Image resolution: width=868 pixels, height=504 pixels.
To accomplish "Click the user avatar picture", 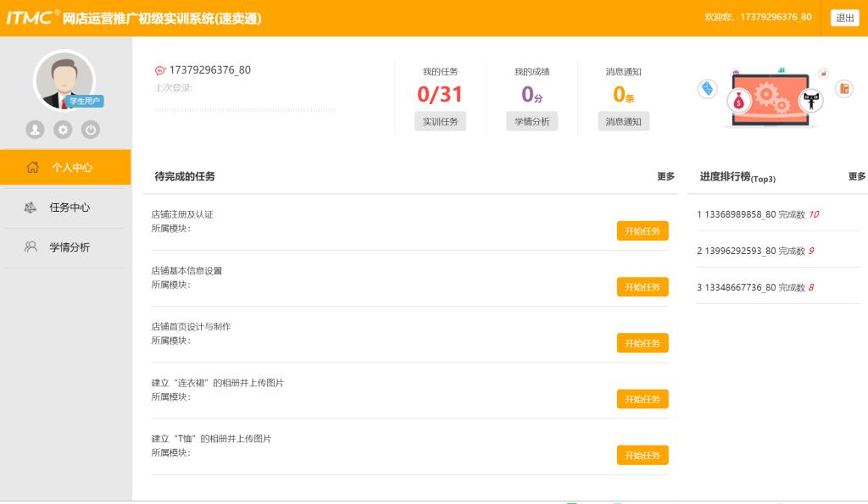I will pyautogui.click(x=64, y=82).
